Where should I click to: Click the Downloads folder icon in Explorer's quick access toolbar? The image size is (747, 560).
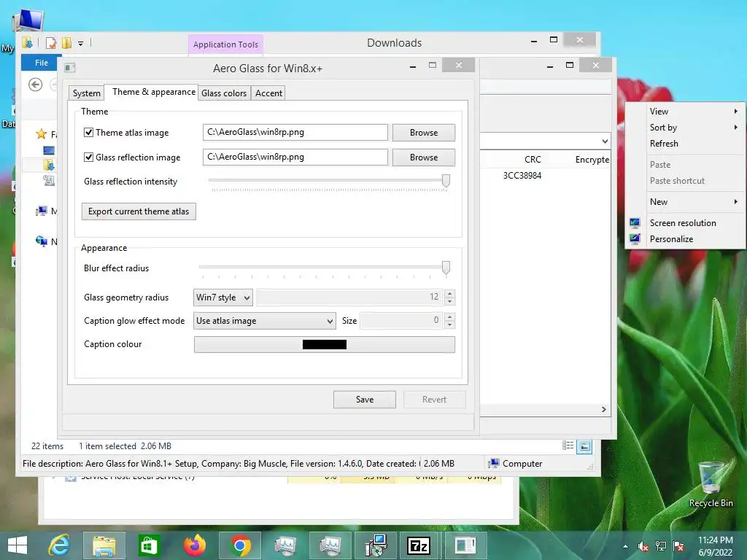(x=27, y=43)
